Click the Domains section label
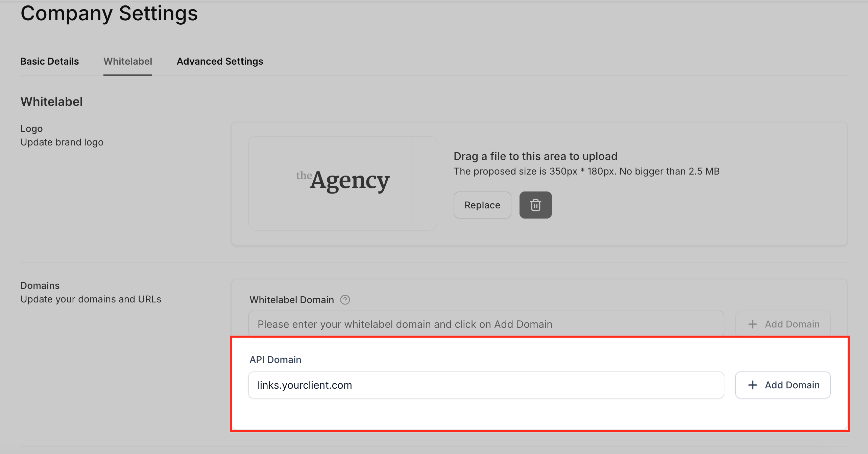868x454 pixels. click(40, 286)
